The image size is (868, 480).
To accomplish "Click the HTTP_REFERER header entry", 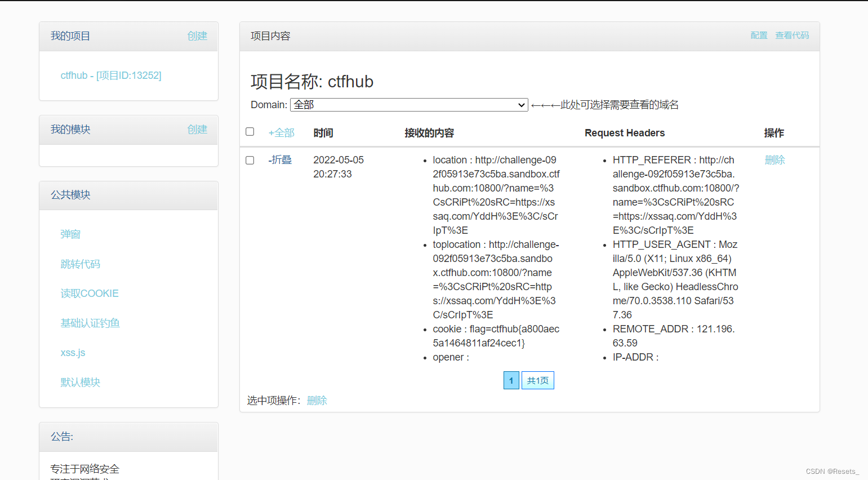I will 675,195.
